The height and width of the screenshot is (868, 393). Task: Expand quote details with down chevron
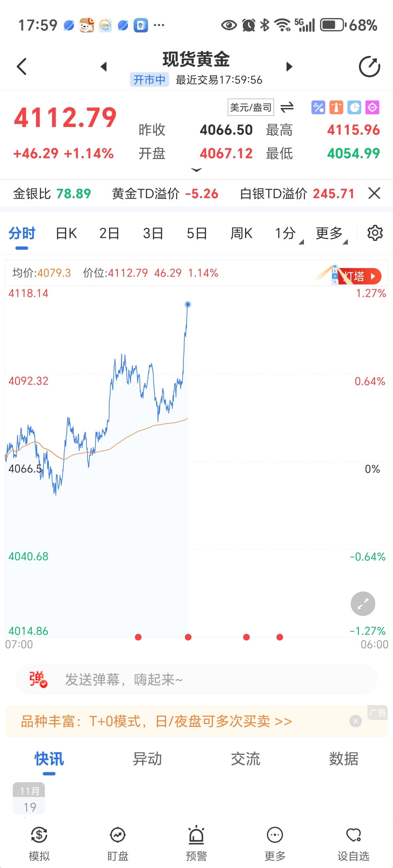[x=196, y=170]
